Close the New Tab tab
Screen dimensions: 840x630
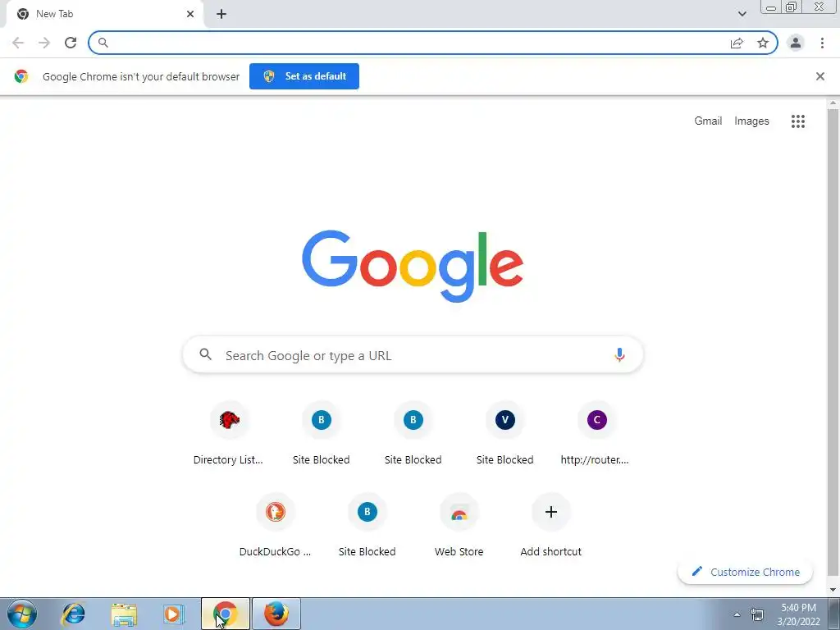click(x=190, y=14)
